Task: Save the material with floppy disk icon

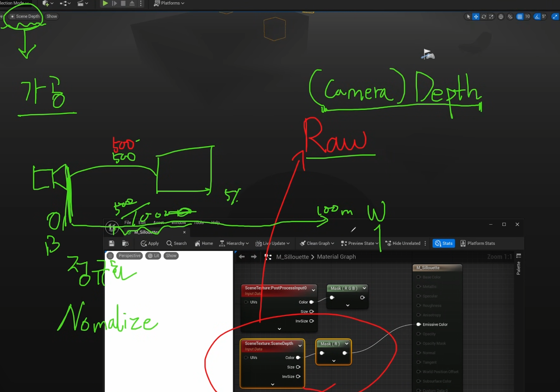Action: [x=111, y=243]
